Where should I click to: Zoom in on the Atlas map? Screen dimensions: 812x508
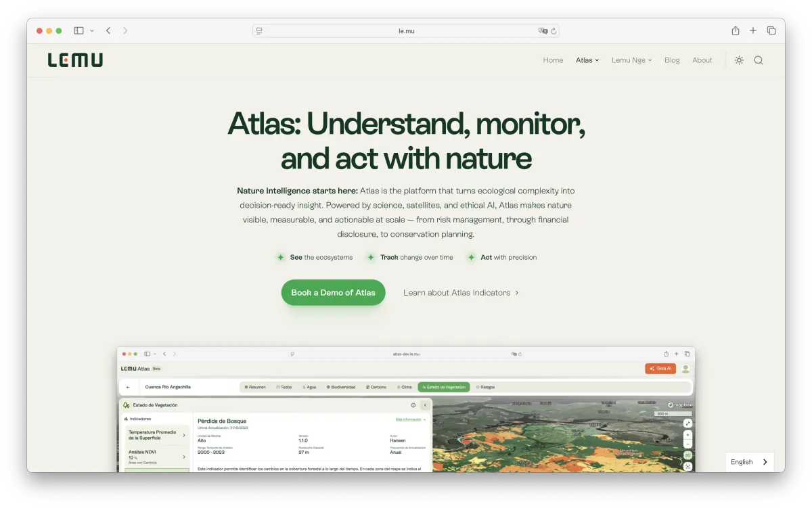[687, 434]
